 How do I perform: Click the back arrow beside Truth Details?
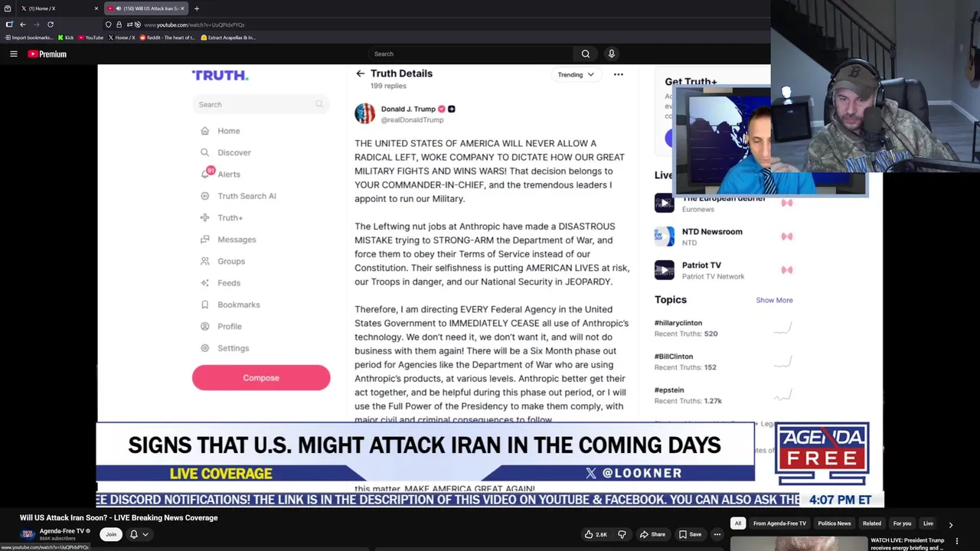(x=360, y=73)
